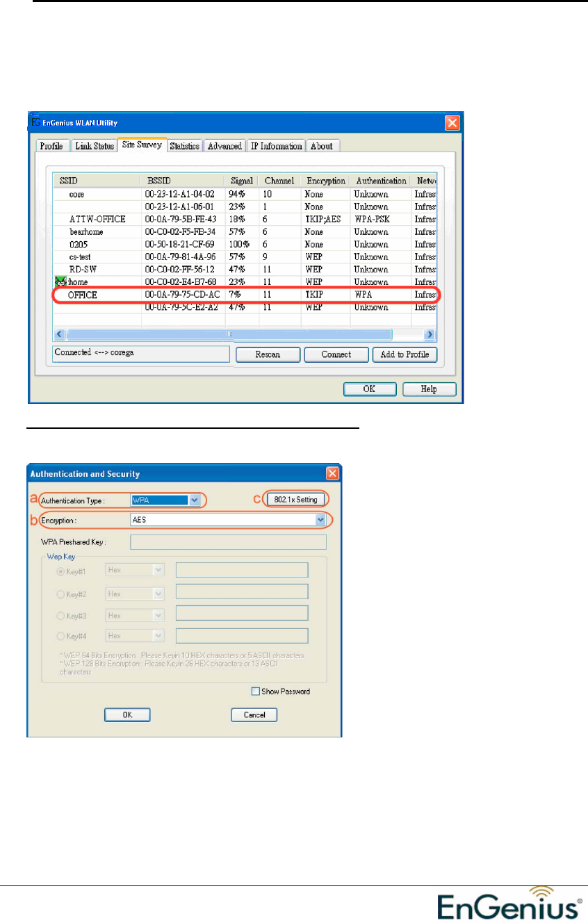Click the WPA Preshared Key field

[x=228, y=542]
